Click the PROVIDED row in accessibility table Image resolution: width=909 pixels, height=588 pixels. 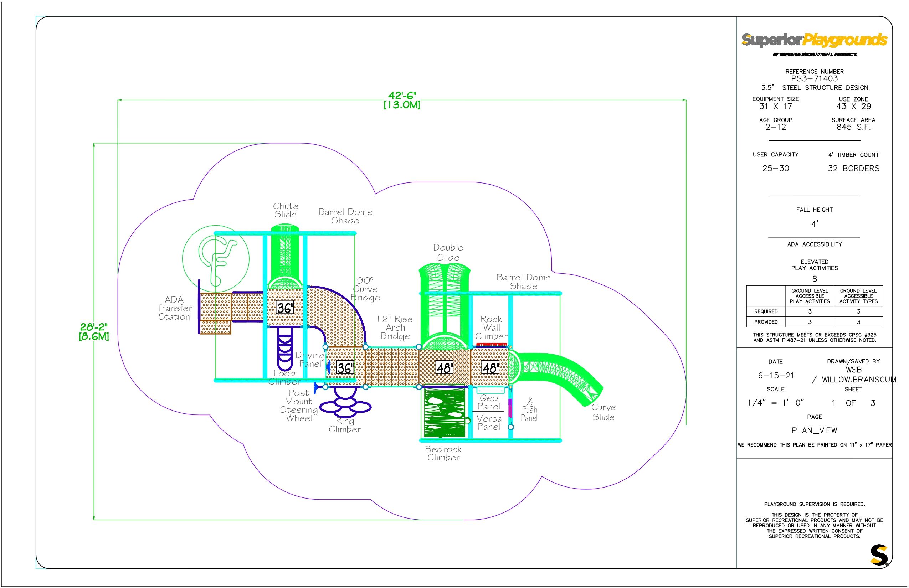tap(766, 322)
